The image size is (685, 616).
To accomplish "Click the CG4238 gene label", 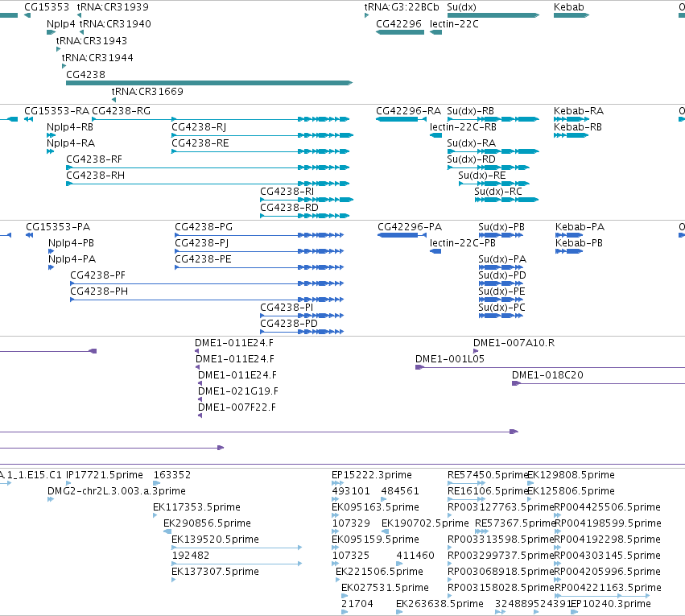I will [85, 75].
